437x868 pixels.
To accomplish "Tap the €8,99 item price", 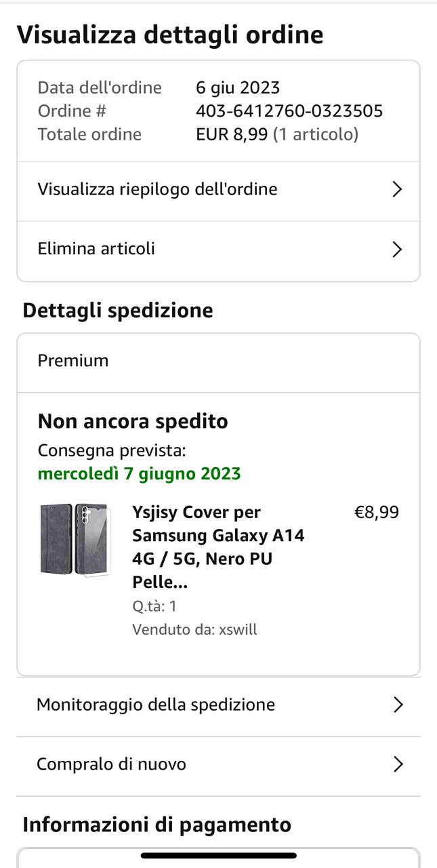I will pyautogui.click(x=377, y=513).
